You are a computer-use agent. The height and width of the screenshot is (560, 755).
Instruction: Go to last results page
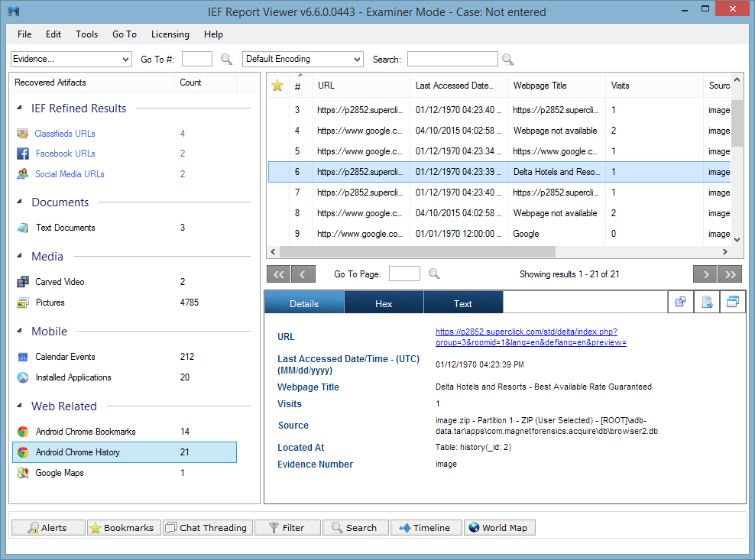(x=730, y=274)
